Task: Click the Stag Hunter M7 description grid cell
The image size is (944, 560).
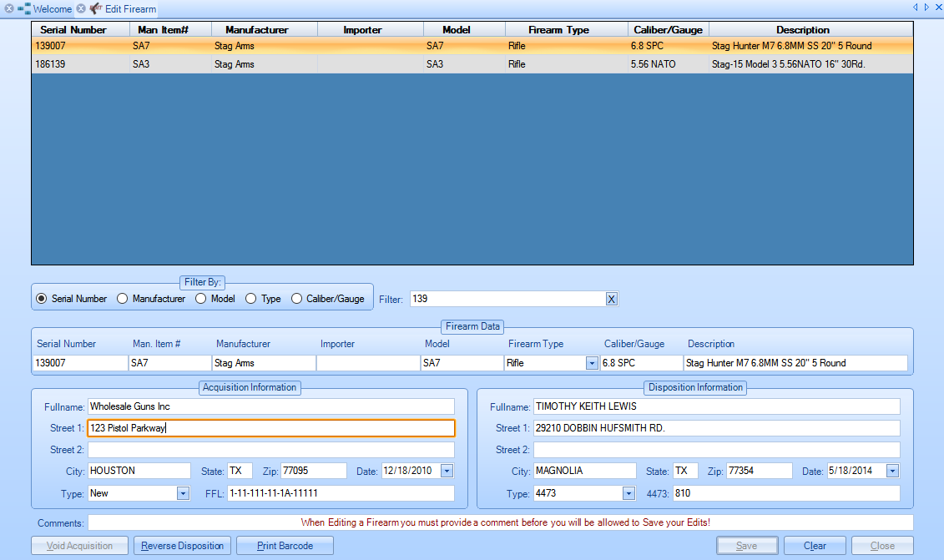Action: coord(811,46)
